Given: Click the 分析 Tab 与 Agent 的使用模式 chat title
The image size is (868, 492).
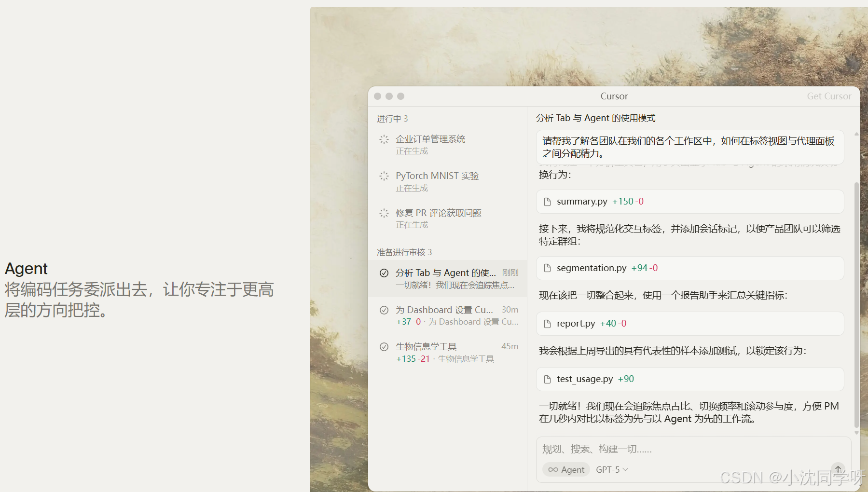Looking at the screenshot, I should [595, 118].
